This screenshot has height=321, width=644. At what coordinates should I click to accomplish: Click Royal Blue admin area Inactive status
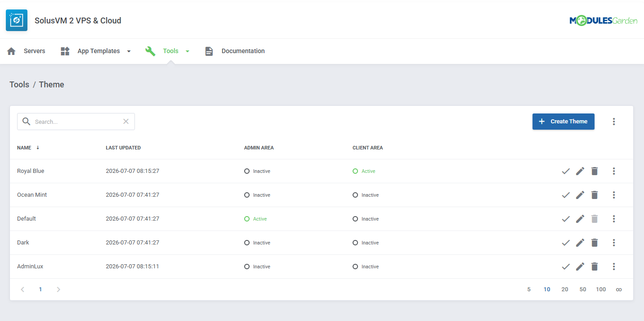[x=257, y=171]
